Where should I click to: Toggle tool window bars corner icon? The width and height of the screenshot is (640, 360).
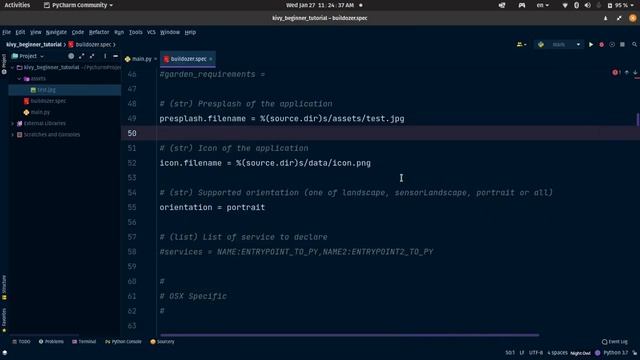[4, 353]
